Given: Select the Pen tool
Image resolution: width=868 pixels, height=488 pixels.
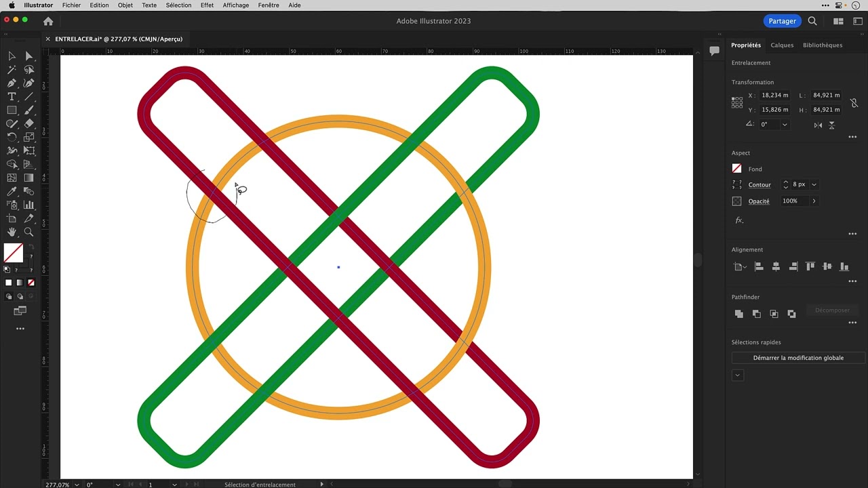Looking at the screenshot, I should click(12, 83).
